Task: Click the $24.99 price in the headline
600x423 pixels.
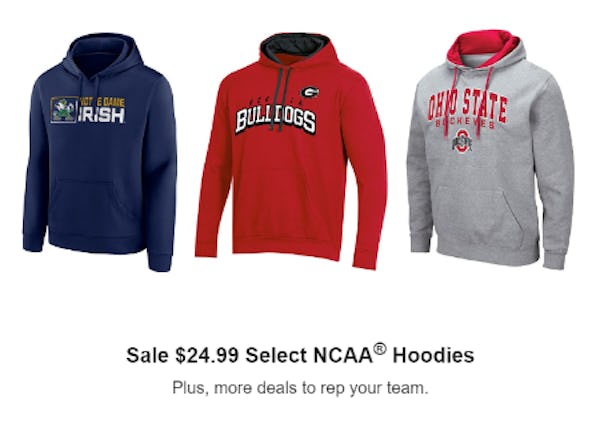Action: (x=207, y=355)
